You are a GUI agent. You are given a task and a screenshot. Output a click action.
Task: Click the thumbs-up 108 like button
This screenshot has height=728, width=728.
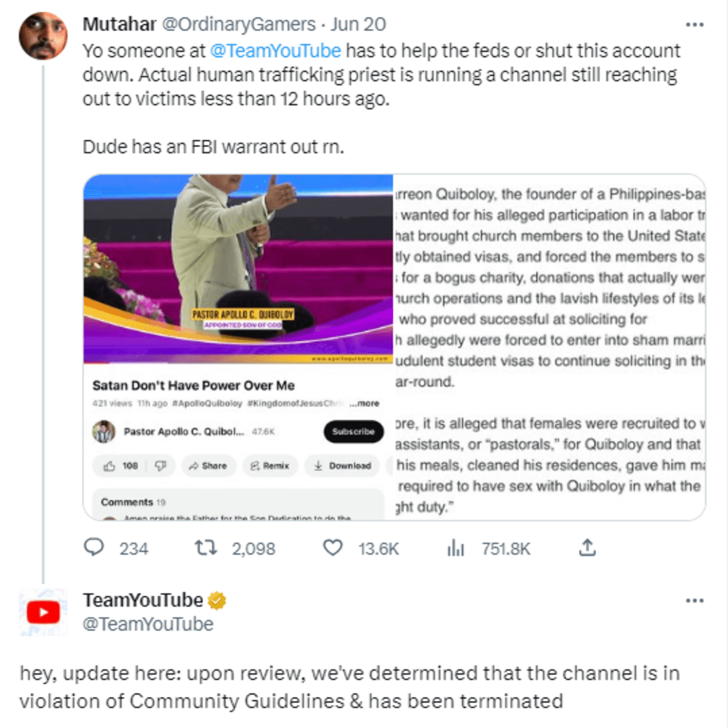(121, 465)
